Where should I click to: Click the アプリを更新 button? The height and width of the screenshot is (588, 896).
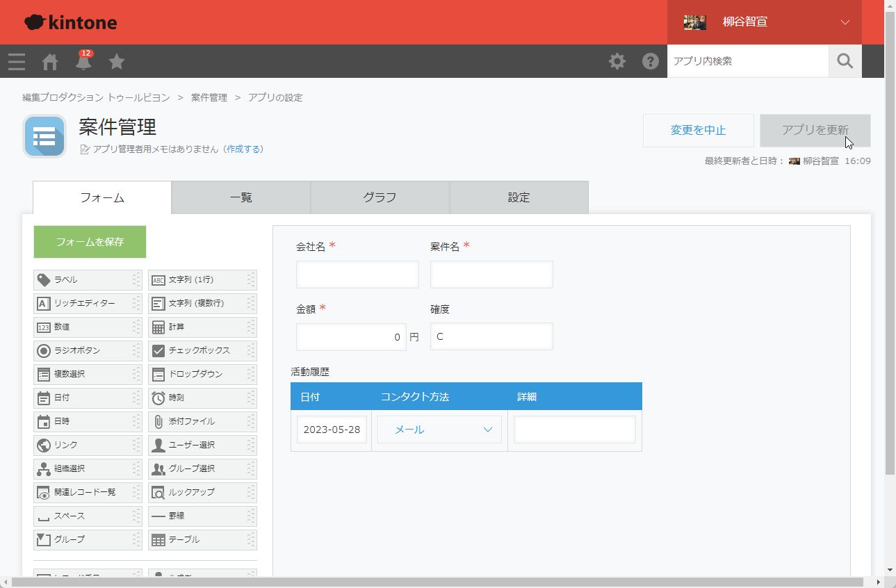[x=815, y=130]
